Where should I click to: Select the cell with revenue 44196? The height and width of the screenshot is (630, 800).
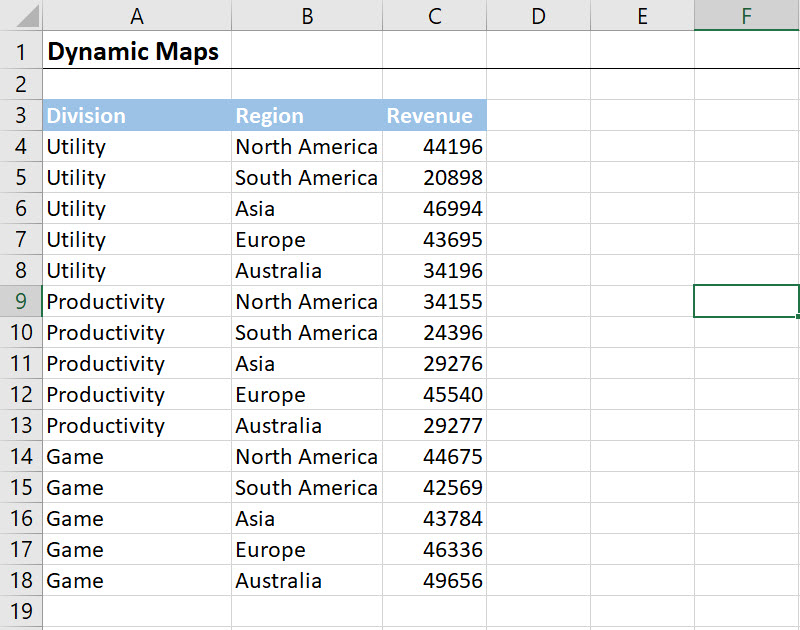[x=452, y=147]
